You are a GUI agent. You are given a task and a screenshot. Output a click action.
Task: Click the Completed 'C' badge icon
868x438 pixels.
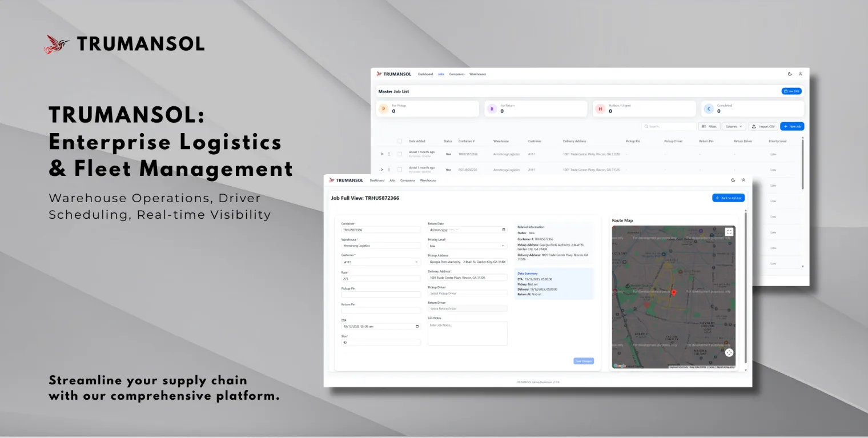(x=709, y=109)
